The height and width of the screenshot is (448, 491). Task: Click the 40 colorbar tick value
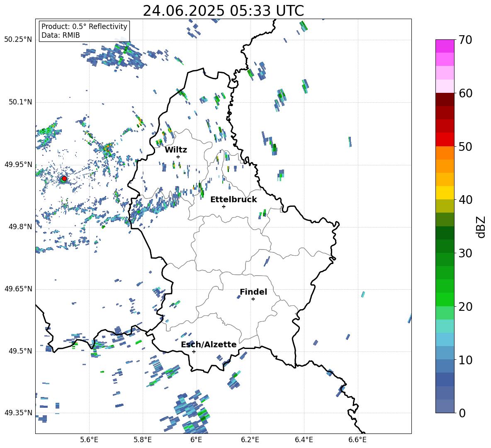[x=465, y=200]
